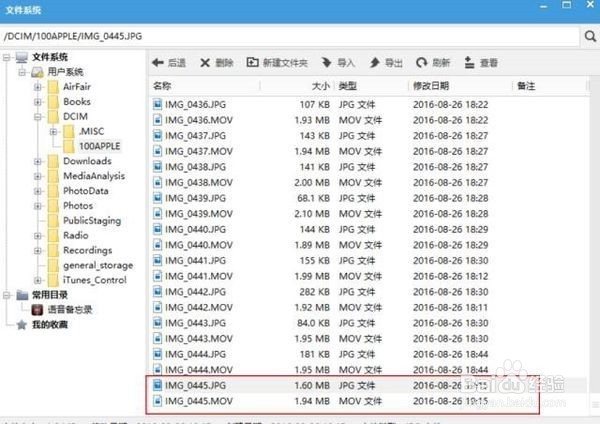The height and width of the screenshot is (424, 600).
Task: Click the 后退 back arrow button
Action: [x=169, y=63]
